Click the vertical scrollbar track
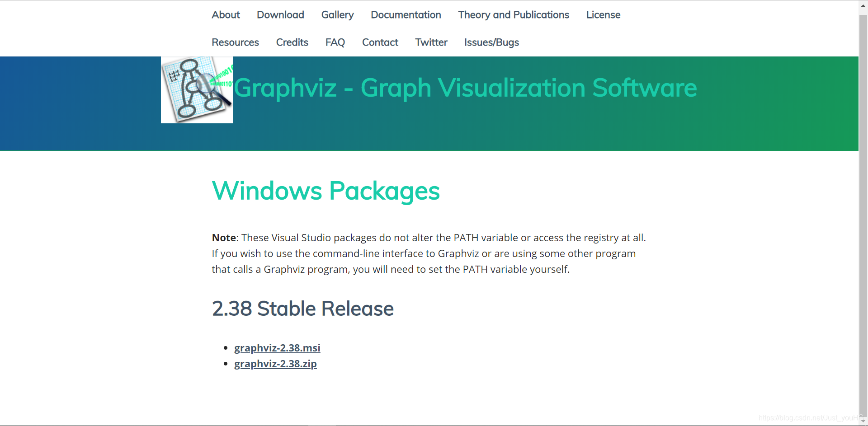The width and height of the screenshot is (868, 426). click(863, 226)
